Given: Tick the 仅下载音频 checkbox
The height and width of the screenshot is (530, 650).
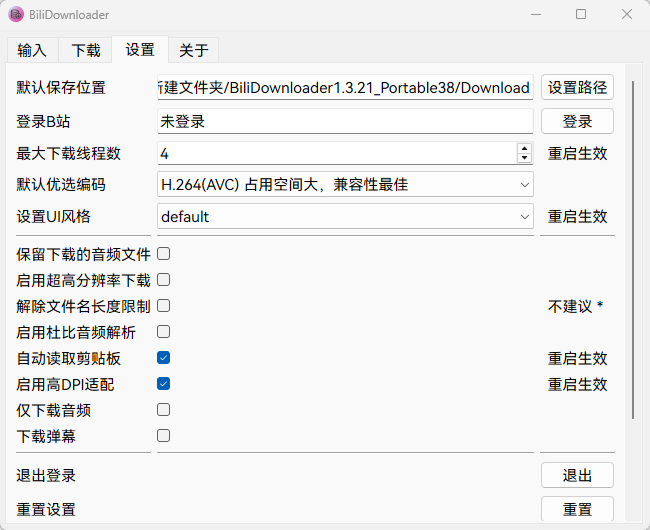Looking at the screenshot, I should tap(163, 410).
